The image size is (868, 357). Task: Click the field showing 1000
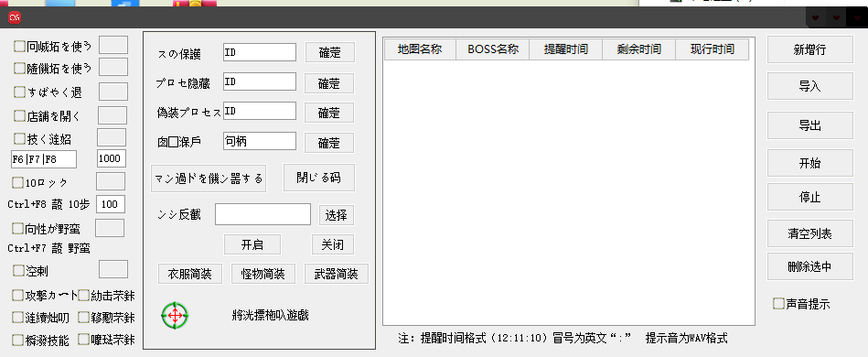click(x=112, y=158)
